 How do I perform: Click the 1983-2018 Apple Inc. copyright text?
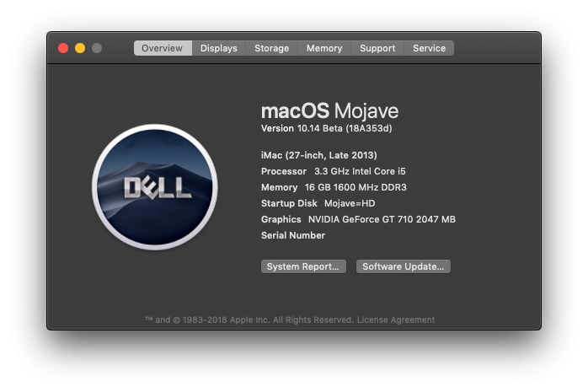click(x=249, y=320)
